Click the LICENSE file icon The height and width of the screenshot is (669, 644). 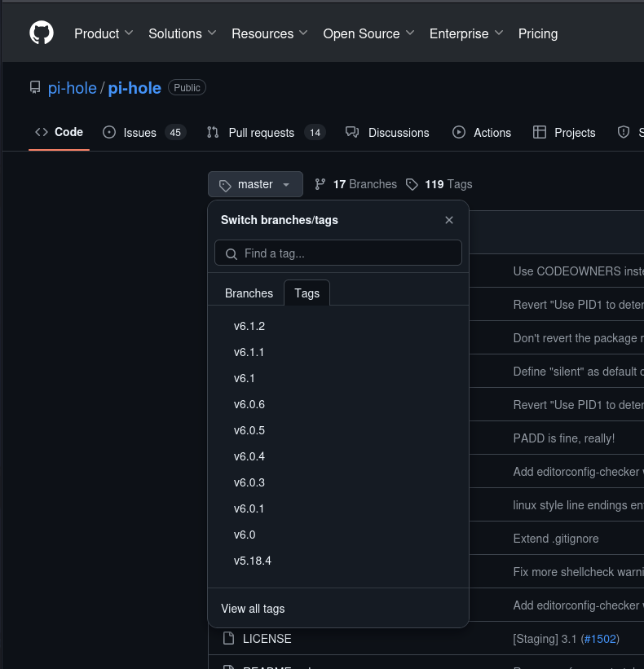pos(229,638)
